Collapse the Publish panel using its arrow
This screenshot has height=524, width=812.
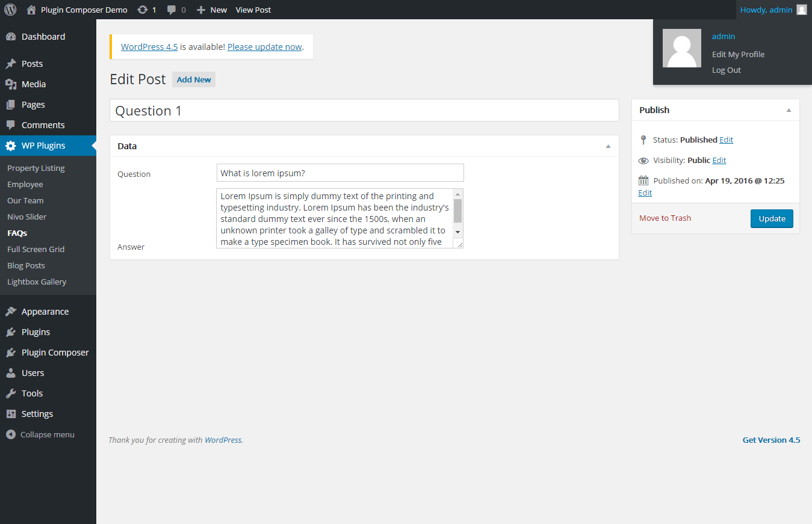tap(789, 110)
